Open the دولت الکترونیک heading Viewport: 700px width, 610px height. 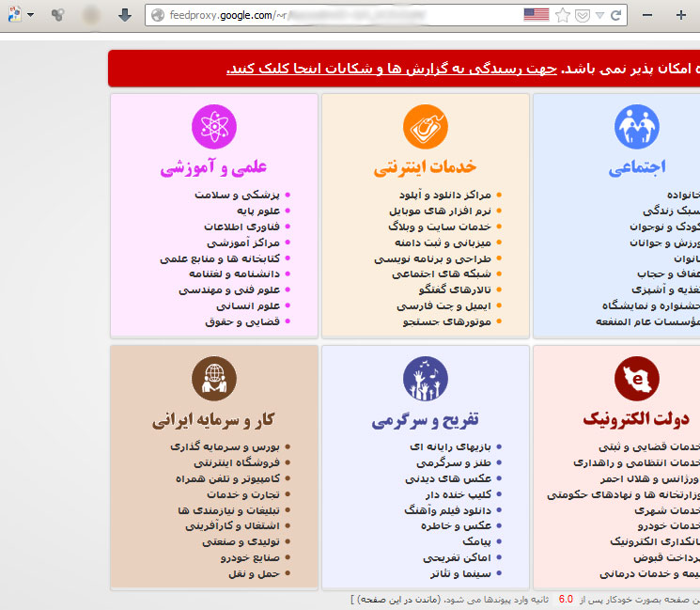(636, 419)
